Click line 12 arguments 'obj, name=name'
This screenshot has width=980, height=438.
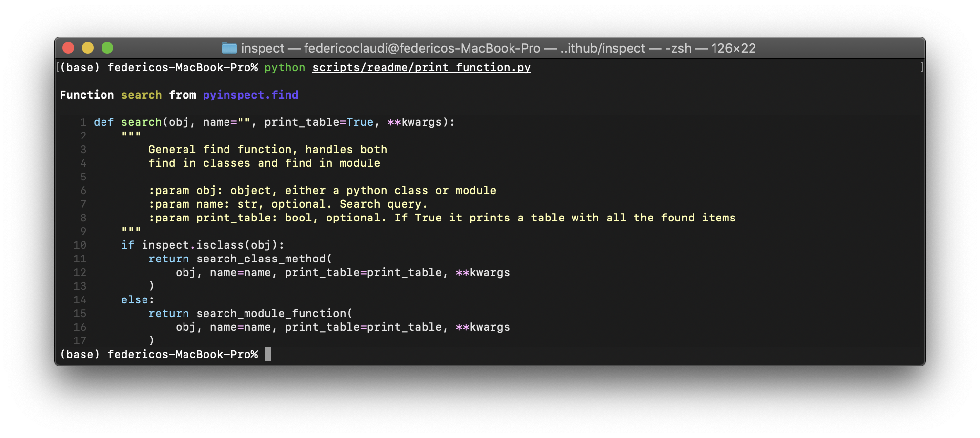(x=223, y=272)
